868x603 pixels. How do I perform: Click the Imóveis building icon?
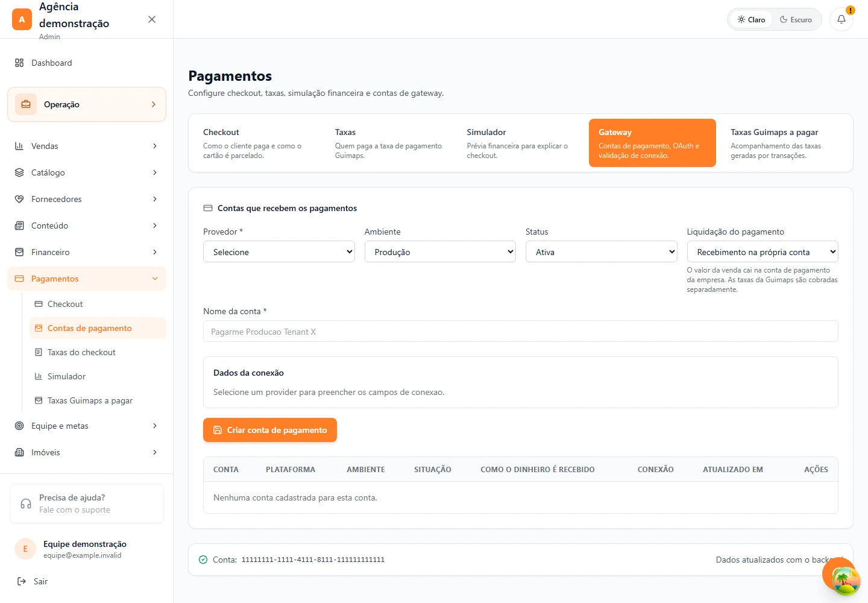pos(19,452)
